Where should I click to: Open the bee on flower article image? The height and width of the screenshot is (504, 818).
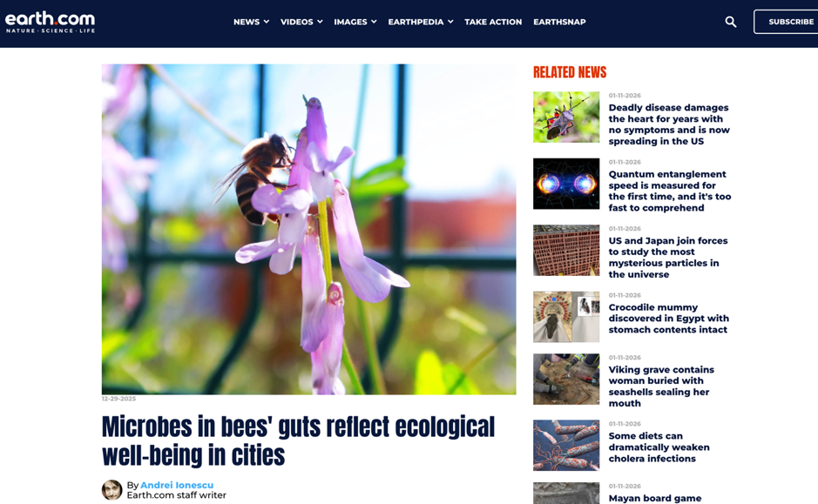point(309,229)
